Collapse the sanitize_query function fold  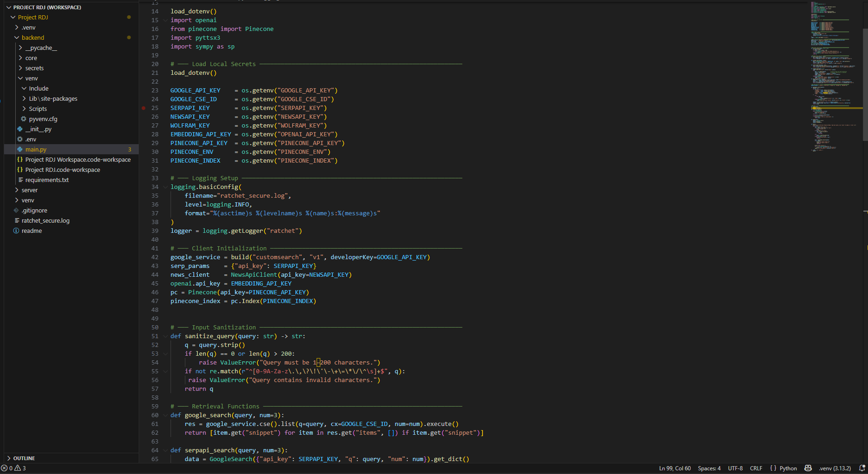click(165, 336)
